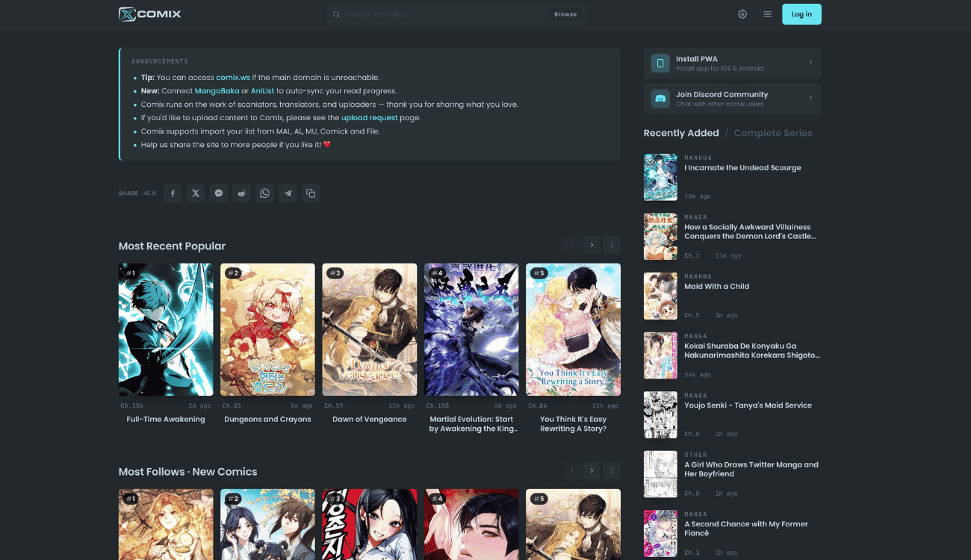
Task: Go to next page of Most Follows New Comics
Action: (592, 470)
